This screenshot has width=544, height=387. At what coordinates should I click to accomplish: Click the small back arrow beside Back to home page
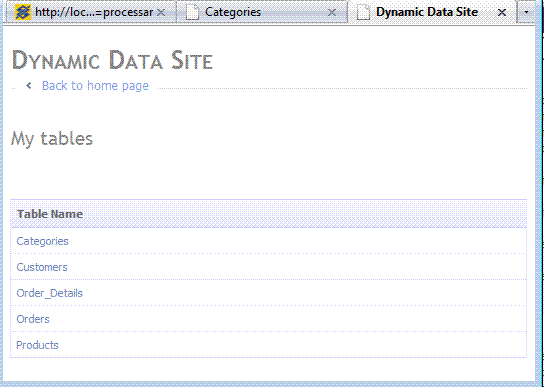point(29,85)
